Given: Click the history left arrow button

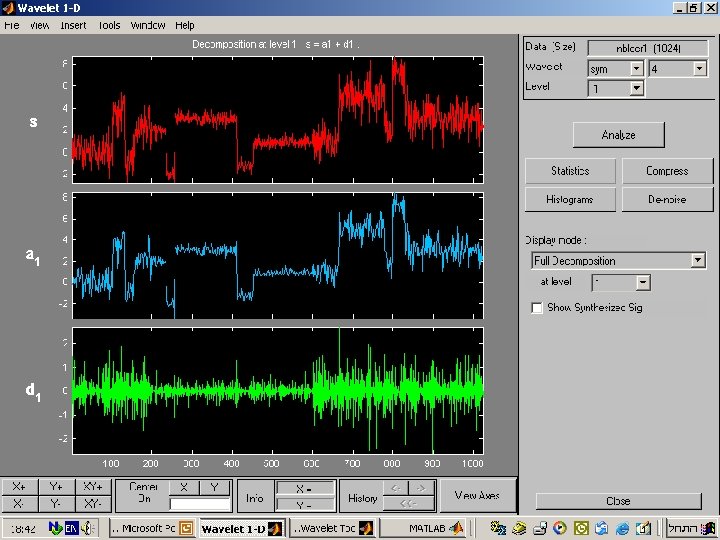Looking at the screenshot, I should coord(395,488).
